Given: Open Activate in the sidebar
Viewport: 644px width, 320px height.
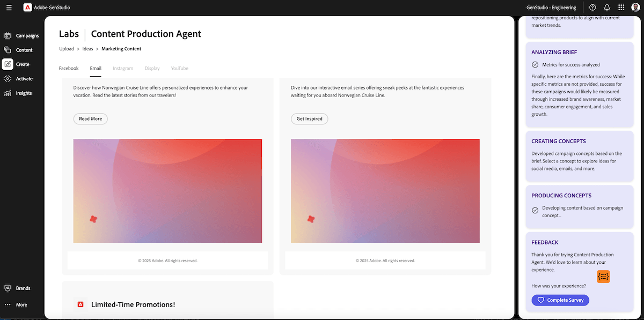Looking at the screenshot, I should tap(19, 79).
